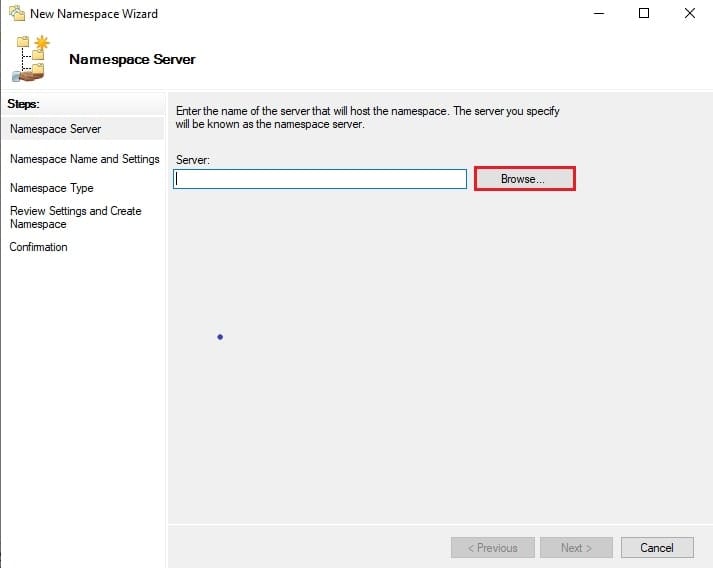Image resolution: width=713 pixels, height=568 pixels.
Task: Select the Confirmation step
Action: coord(38,247)
